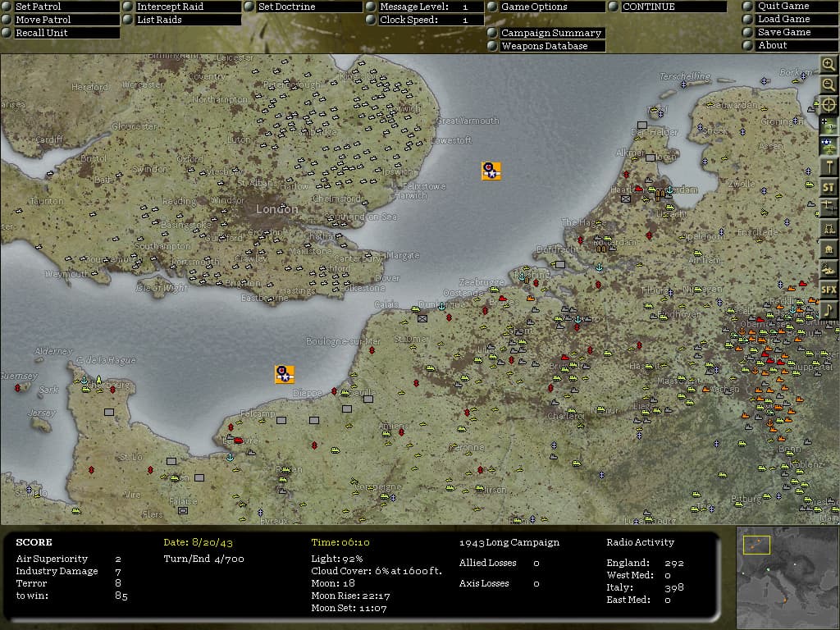This screenshot has width=840, height=630.
Task: Click the round bullet beside Intercept Raid
Action: (x=128, y=7)
